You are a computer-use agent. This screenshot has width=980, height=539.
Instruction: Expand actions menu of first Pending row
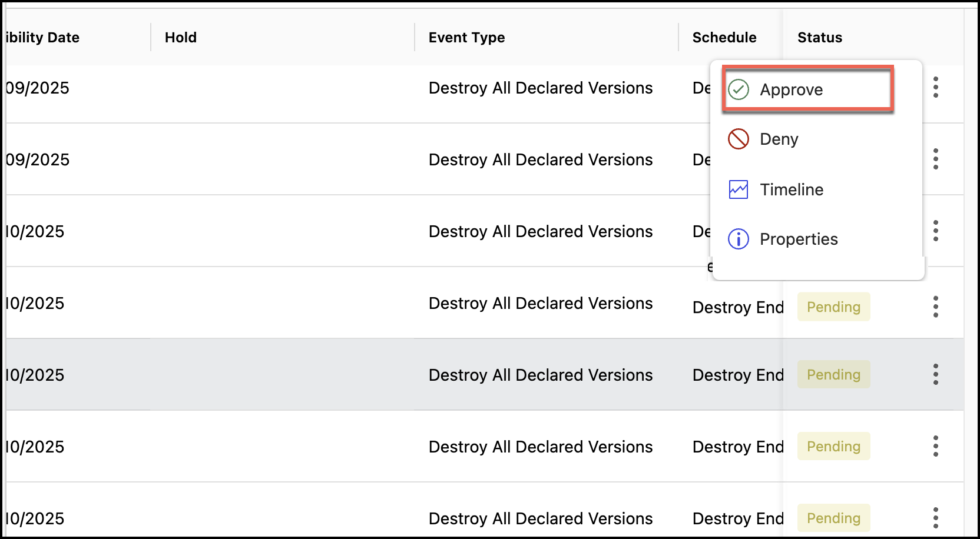935,307
